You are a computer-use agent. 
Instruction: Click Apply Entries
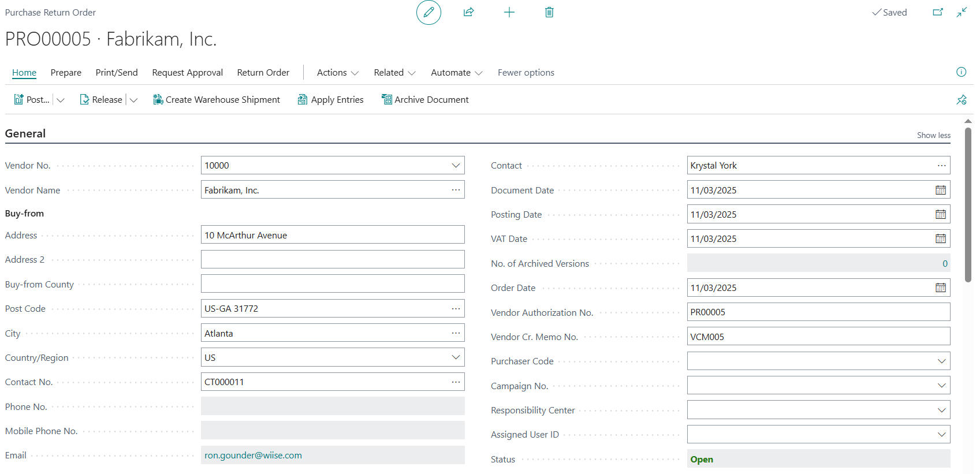coord(330,100)
